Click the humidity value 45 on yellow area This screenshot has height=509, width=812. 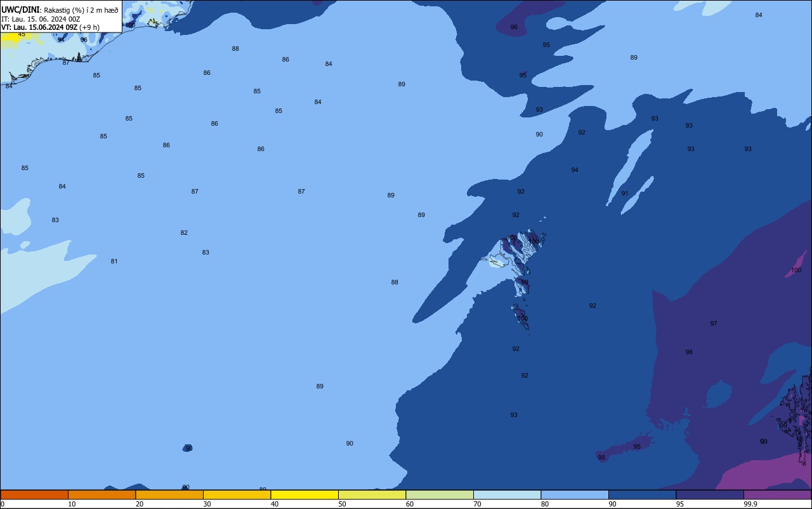point(22,34)
